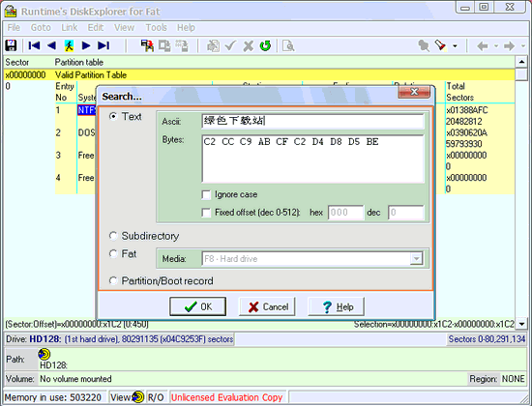The height and width of the screenshot is (406, 532).
Task: Open the Link menu
Action: (x=70, y=27)
